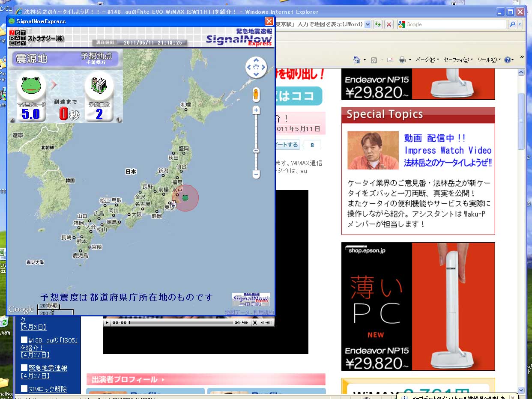Click the video volume level bars
This screenshot has width=532, height=399.
point(269,322)
